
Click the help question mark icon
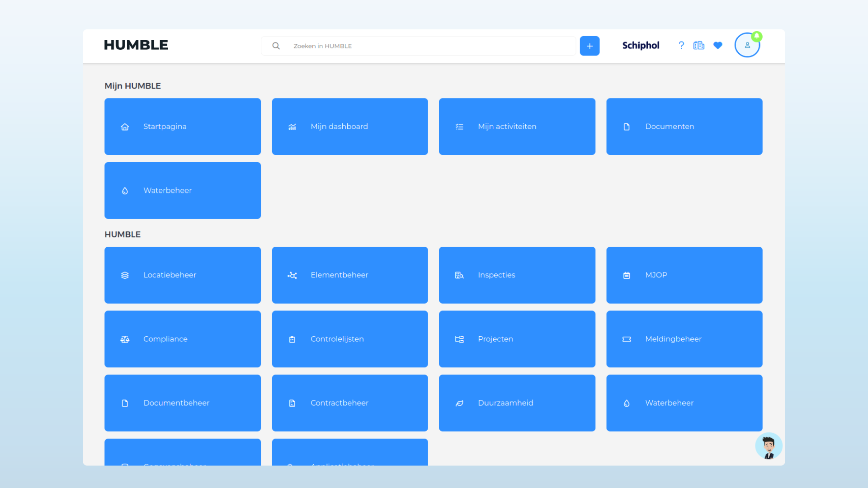[x=681, y=45]
